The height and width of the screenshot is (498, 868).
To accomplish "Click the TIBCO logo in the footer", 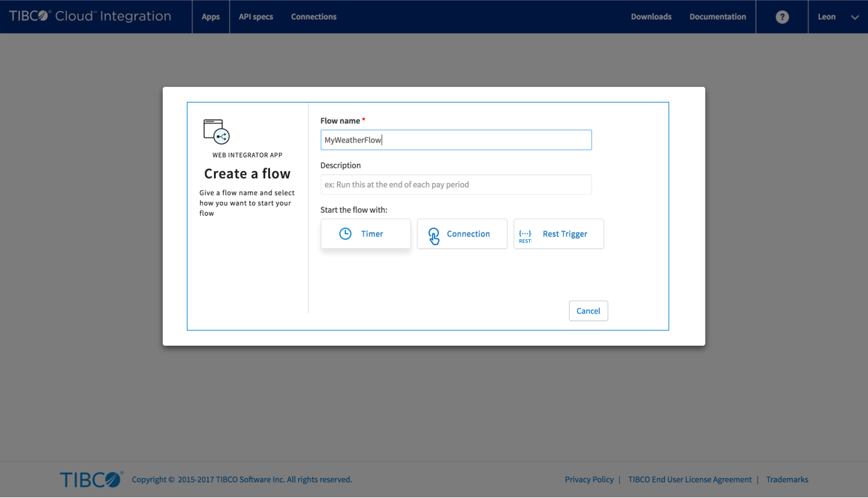I will tap(91, 479).
